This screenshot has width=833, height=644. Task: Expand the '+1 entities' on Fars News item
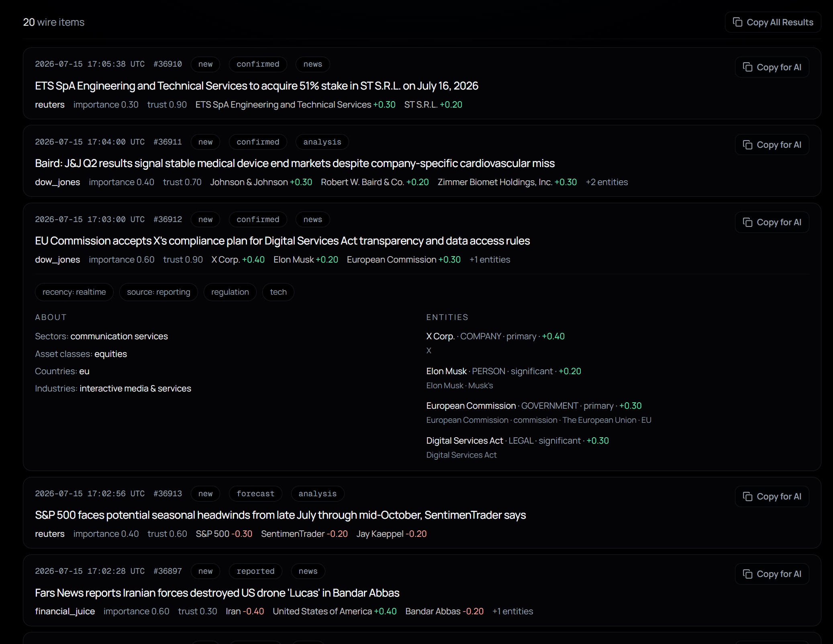(512, 611)
